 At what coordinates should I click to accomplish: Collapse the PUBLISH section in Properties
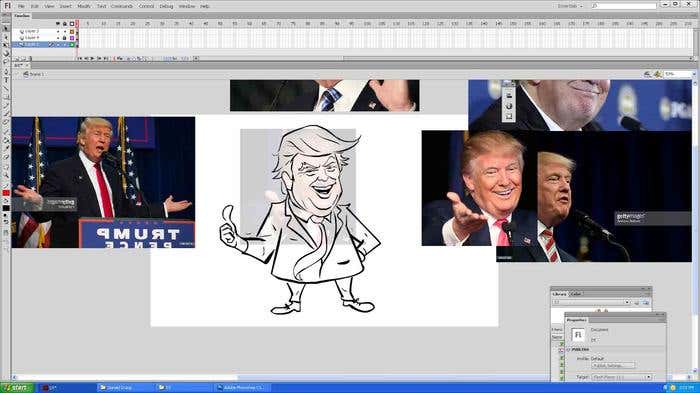click(568, 350)
